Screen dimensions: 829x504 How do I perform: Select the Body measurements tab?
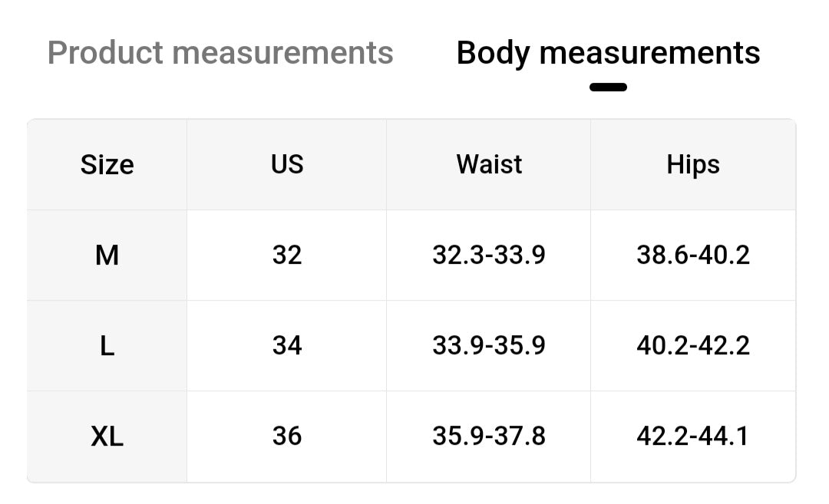point(608,53)
